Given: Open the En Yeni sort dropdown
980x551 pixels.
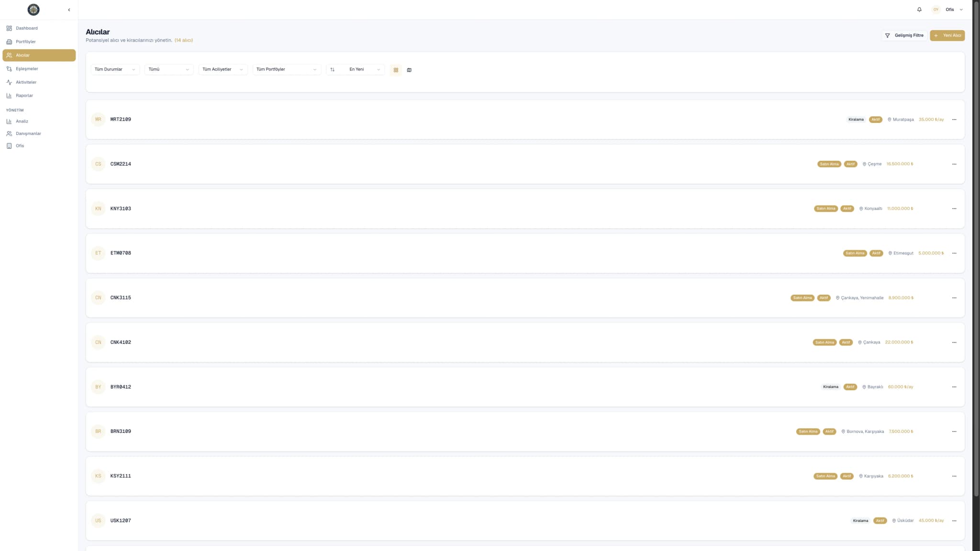Looking at the screenshot, I should pyautogui.click(x=355, y=69).
